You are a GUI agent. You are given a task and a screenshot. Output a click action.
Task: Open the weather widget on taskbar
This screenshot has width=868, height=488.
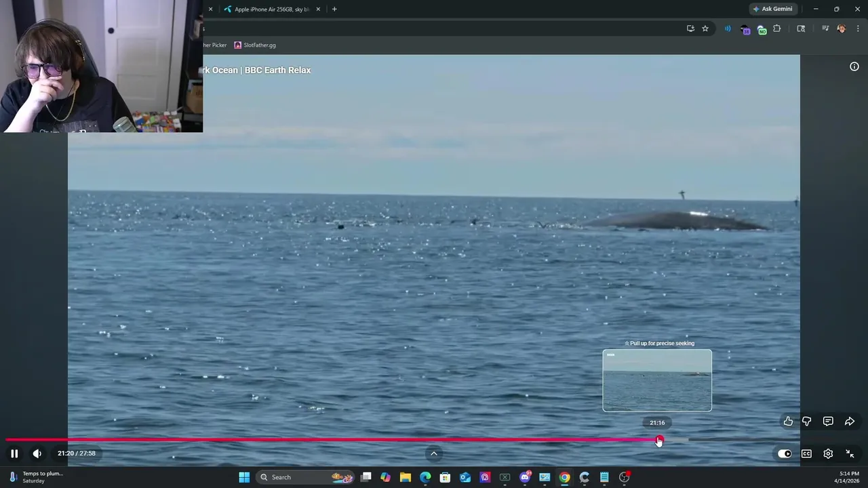[36, 477]
